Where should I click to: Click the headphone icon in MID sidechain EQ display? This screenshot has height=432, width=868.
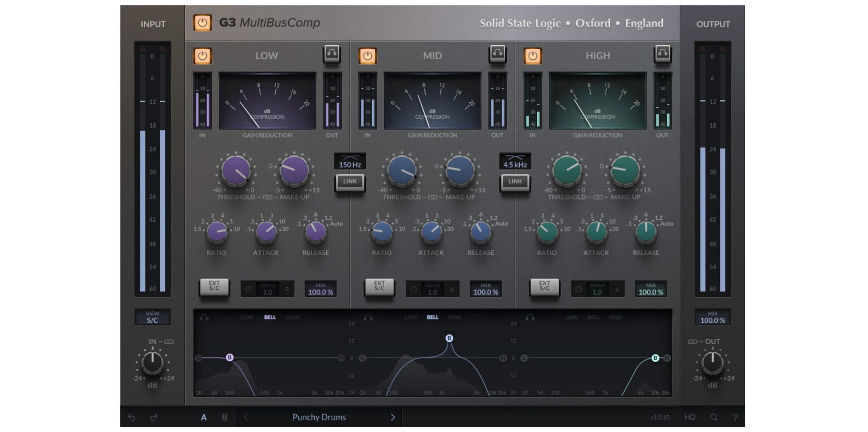(x=367, y=317)
